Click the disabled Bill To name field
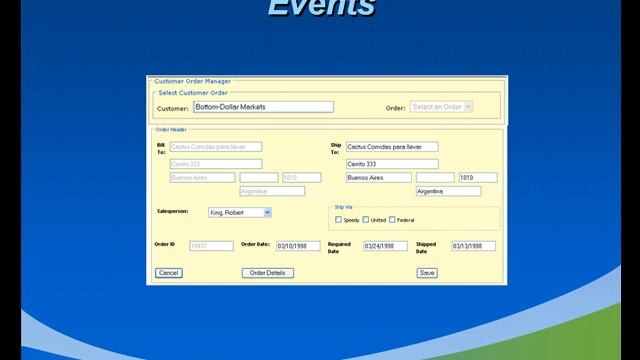This screenshot has height=360, width=640. [216, 147]
